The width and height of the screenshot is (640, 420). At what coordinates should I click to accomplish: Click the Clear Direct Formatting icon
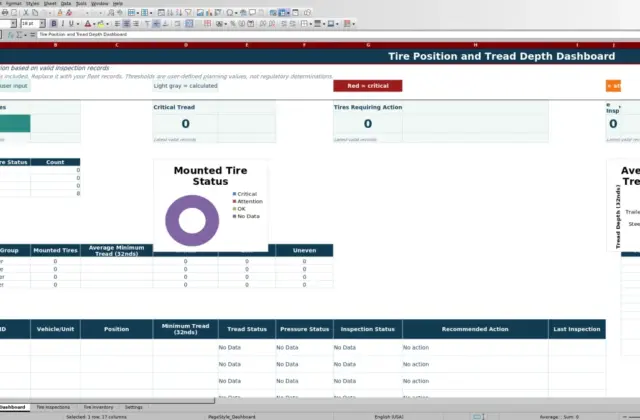[69, 13]
